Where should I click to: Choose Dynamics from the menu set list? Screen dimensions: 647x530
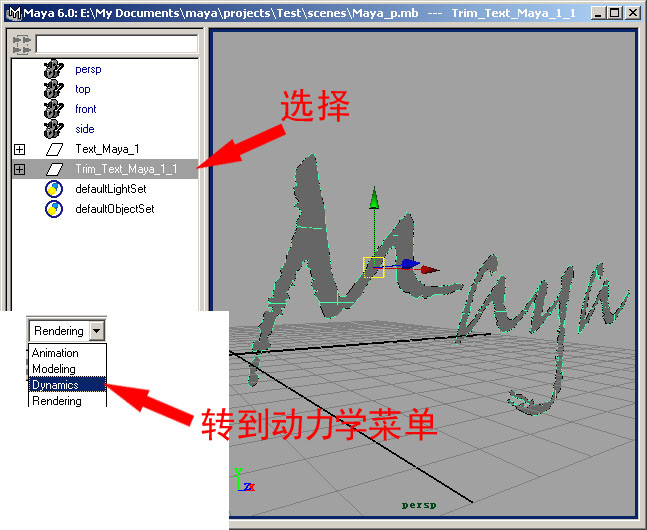(67, 385)
